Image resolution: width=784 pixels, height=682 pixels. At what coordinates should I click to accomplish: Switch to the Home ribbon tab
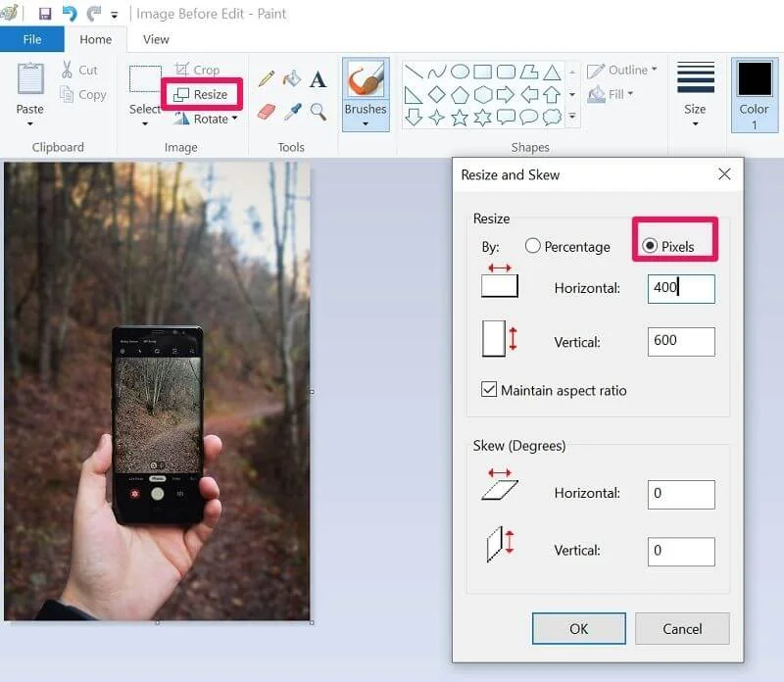point(95,39)
